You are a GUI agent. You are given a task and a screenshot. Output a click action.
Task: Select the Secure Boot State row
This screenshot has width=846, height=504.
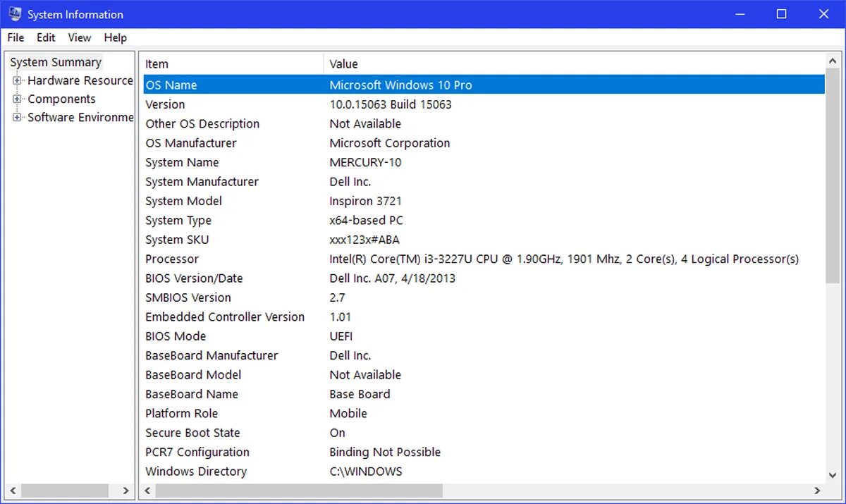(484, 433)
